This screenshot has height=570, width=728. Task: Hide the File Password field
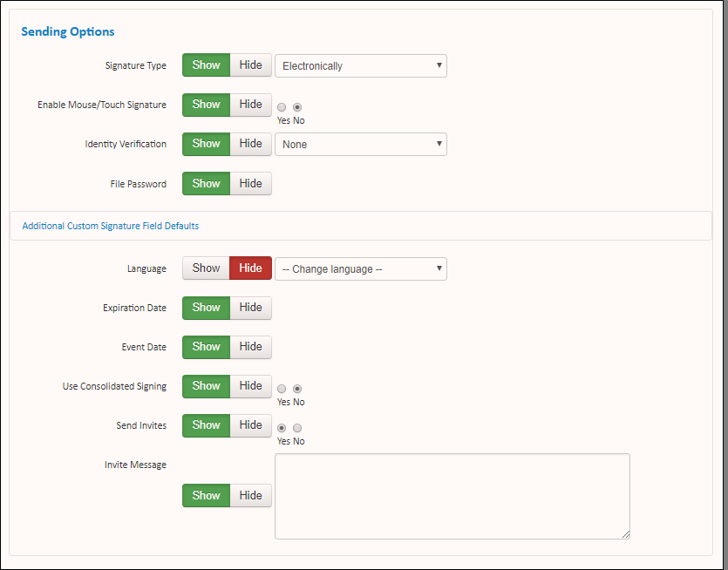[x=250, y=183]
